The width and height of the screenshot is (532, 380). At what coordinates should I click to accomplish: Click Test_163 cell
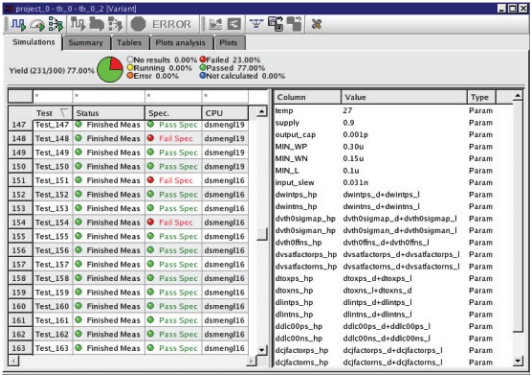click(x=52, y=348)
